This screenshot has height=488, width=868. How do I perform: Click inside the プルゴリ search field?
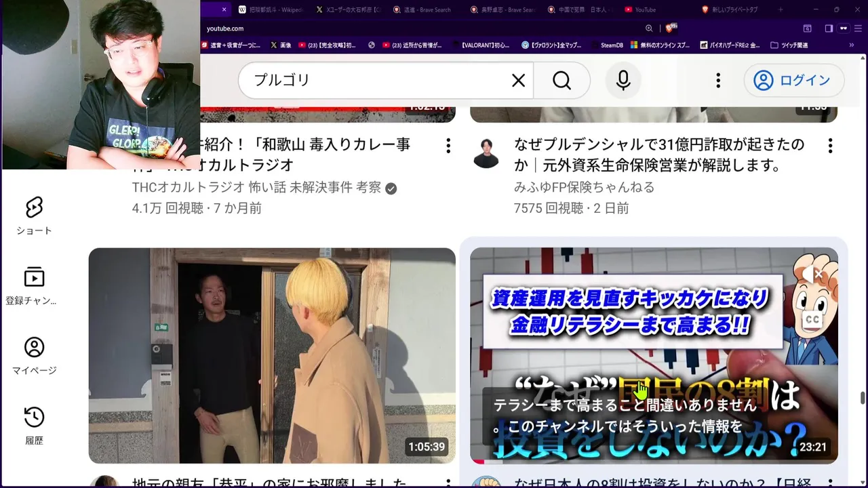click(x=380, y=81)
